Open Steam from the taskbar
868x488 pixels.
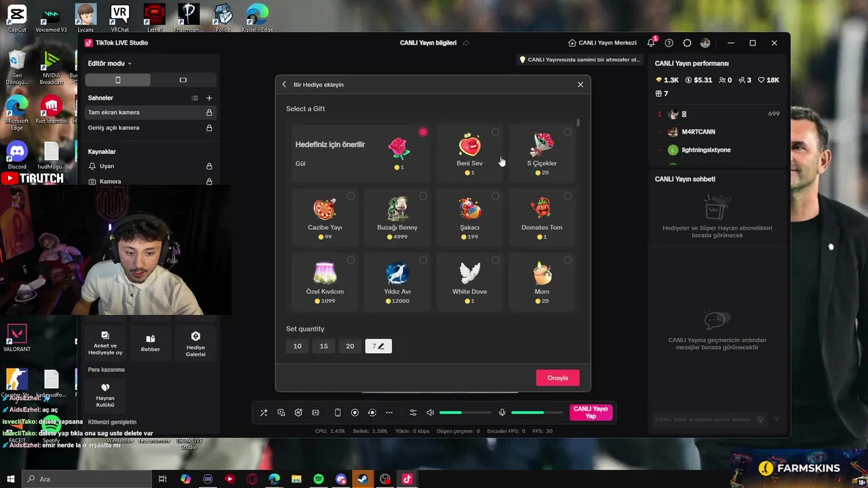tap(363, 479)
